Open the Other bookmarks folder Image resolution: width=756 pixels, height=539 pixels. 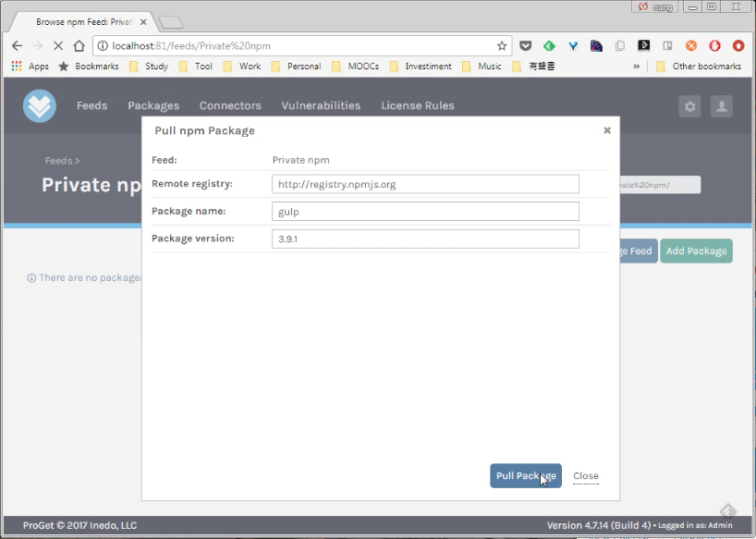point(699,66)
